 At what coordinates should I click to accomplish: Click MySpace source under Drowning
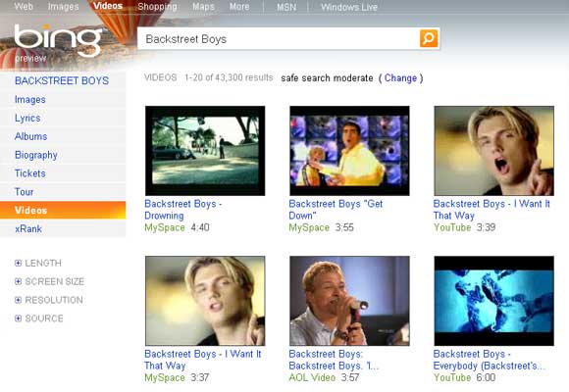165,227
